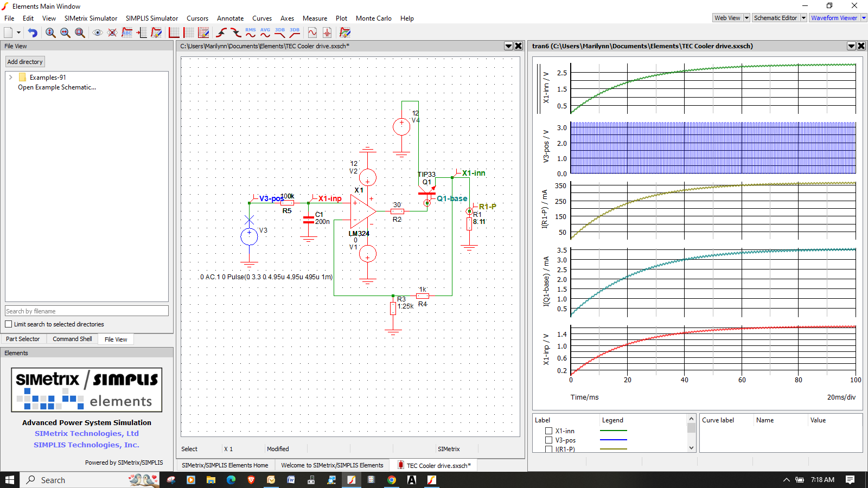Open the Schematic Editor dropdown arrow

(803, 18)
